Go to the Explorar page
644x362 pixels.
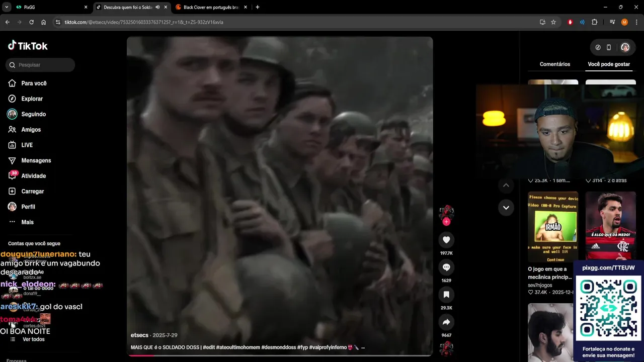(x=32, y=99)
